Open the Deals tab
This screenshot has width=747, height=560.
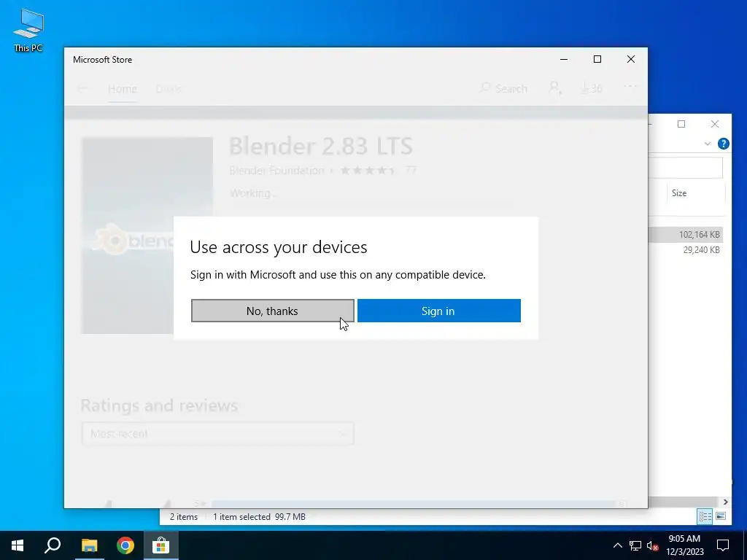(x=169, y=89)
